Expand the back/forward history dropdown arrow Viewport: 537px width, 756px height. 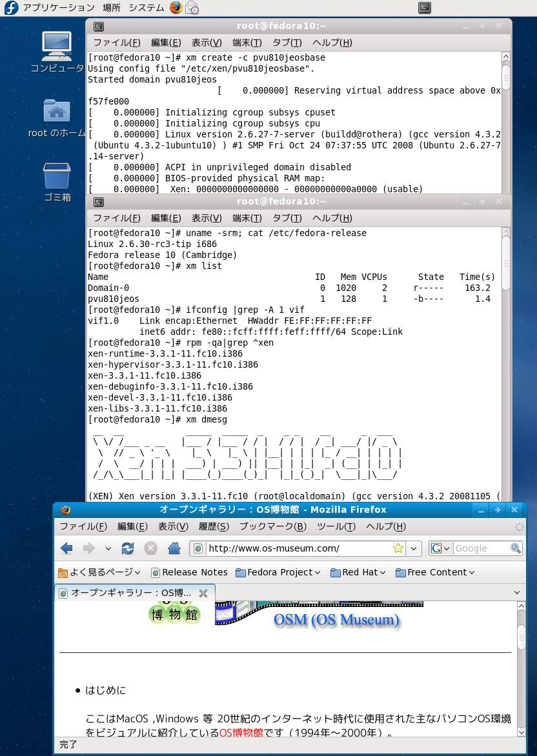click(108, 548)
